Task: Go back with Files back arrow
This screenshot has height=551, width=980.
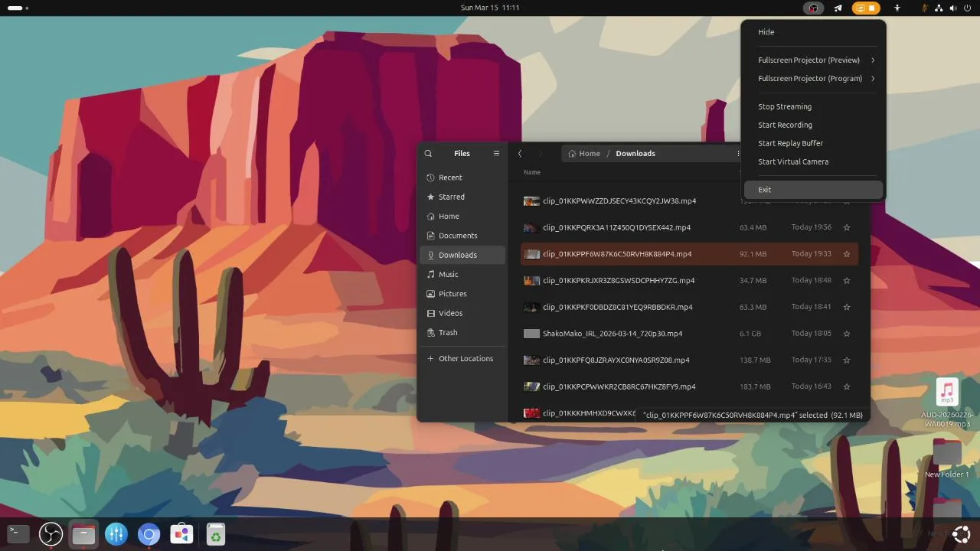Action: 520,153
